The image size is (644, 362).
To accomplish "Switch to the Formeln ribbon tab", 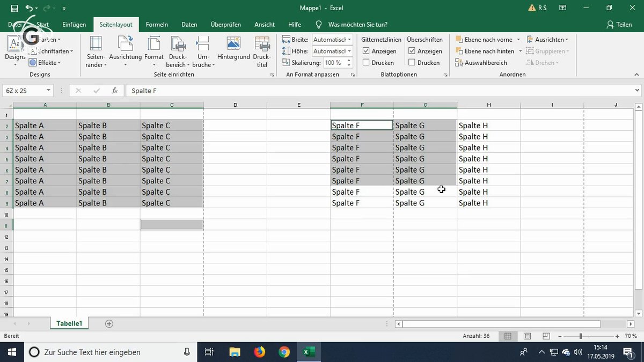I will (x=157, y=24).
